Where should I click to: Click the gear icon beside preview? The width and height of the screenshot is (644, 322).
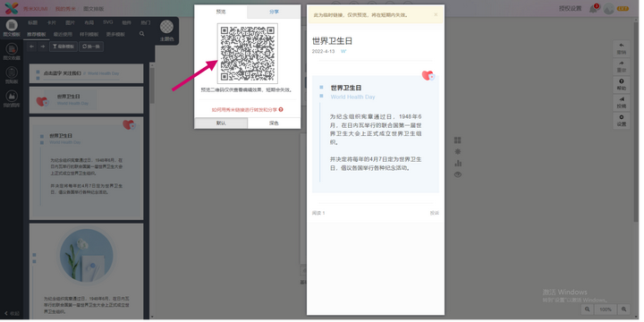coord(458,151)
